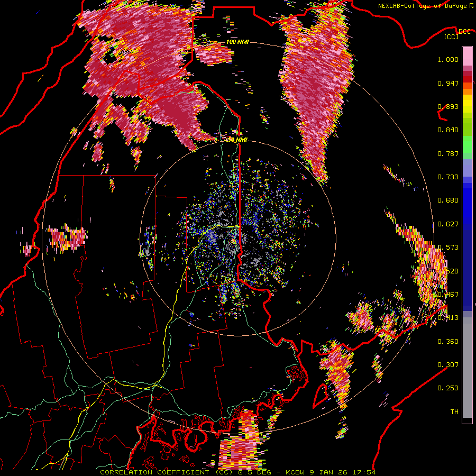476x476 pixels.
Task: Click the DCC label above the color scale
Action: (x=465, y=32)
